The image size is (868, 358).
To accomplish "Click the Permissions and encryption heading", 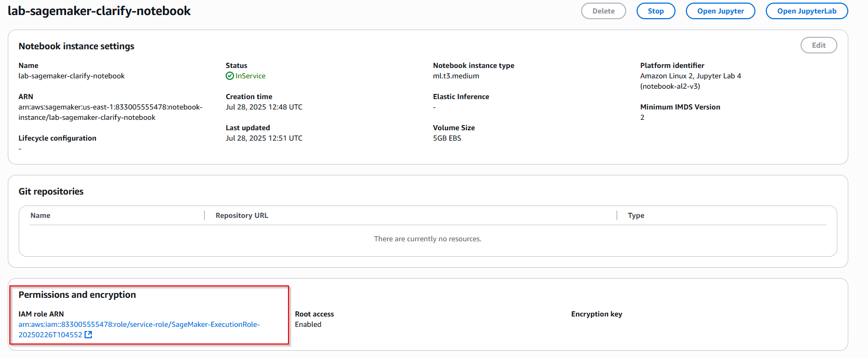I will 77,295.
